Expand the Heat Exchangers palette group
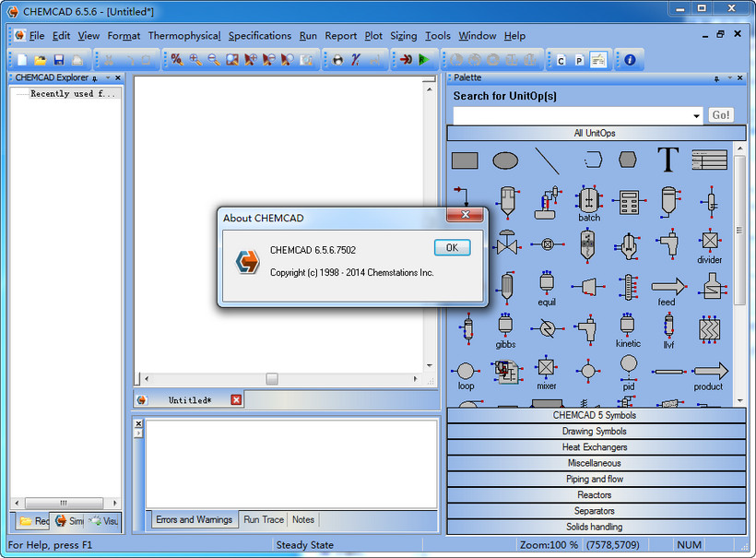756x558 pixels. [x=596, y=447]
